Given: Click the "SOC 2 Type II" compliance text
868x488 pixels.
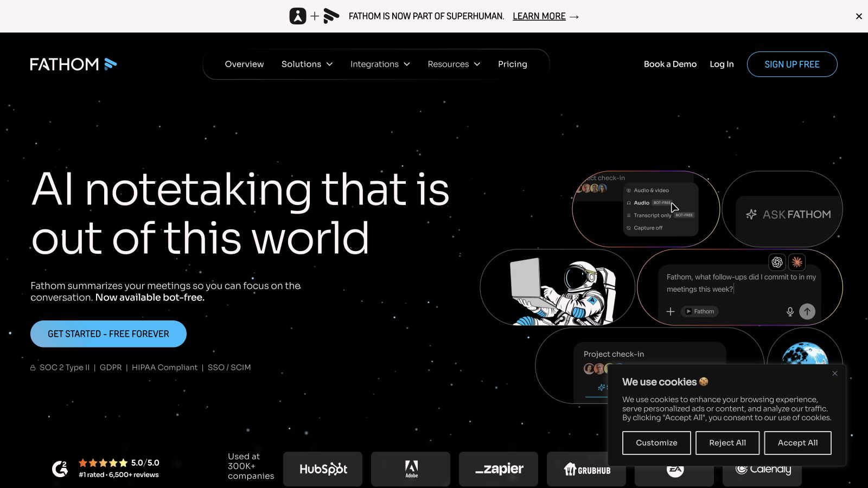Looking at the screenshot, I should click(x=65, y=368).
